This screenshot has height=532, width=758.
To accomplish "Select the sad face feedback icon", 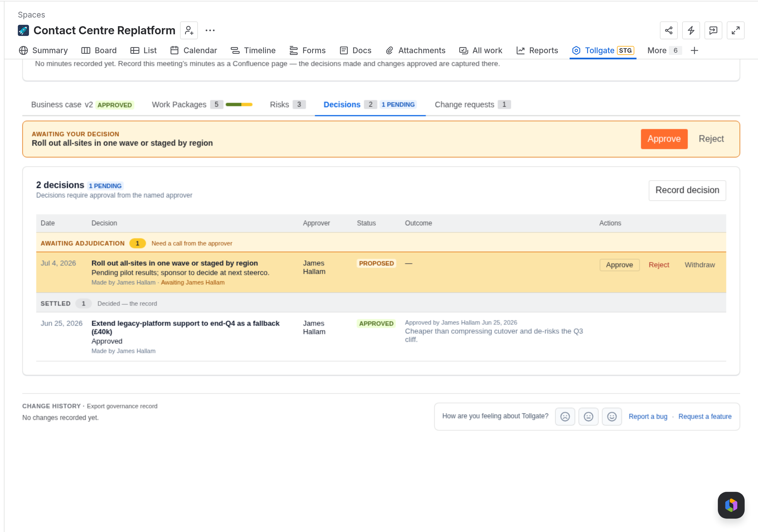I will click(x=565, y=416).
